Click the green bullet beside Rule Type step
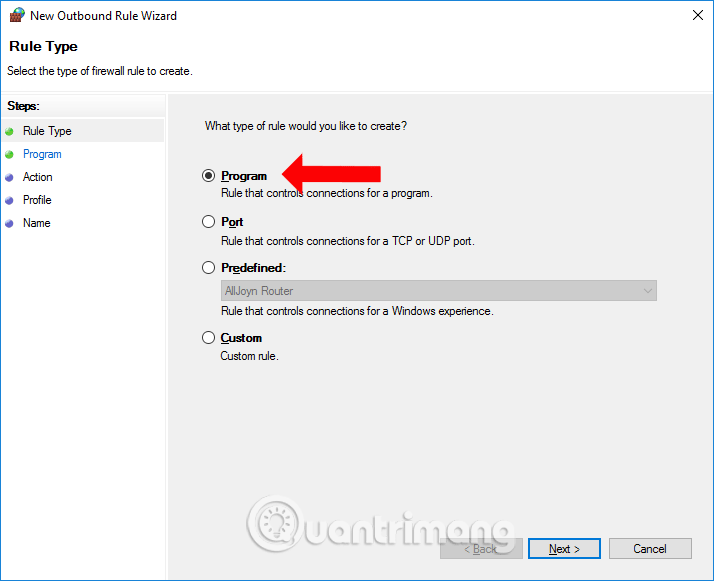This screenshot has width=714, height=581. pos(10,131)
